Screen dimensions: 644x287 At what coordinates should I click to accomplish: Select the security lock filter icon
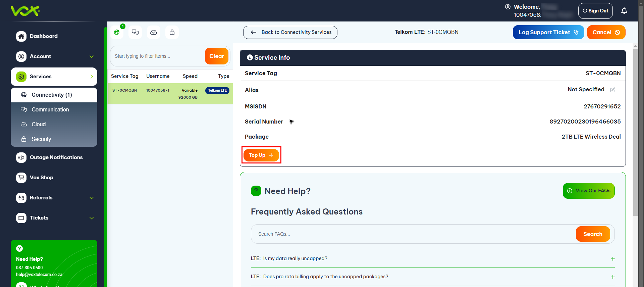pyautogui.click(x=172, y=32)
